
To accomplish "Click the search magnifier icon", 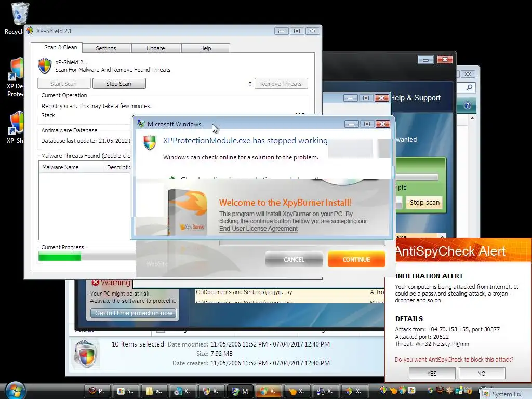I will (x=469, y=87).
